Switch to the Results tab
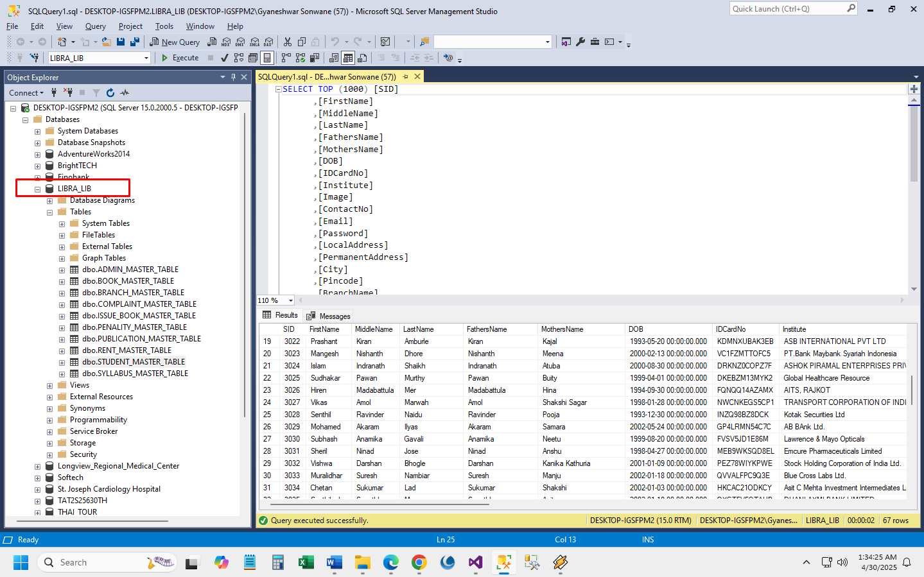This screenshot has width=924, height=577. click(x=280, y=315)
